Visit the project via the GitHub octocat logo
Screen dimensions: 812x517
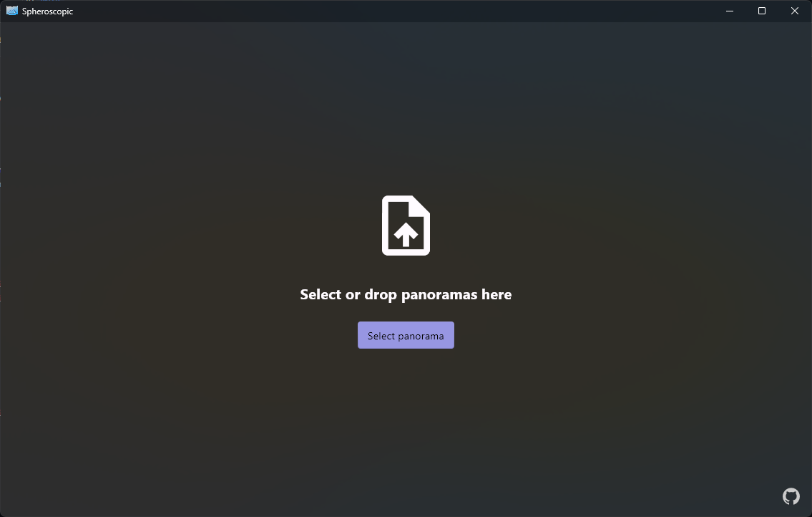(x=791, y=496)
